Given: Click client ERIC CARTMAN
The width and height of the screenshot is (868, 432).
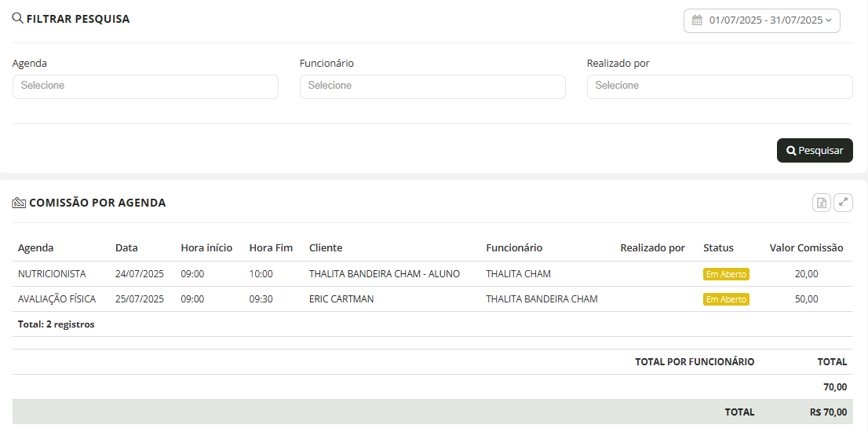Looking at the screenshot, I should pyautogui.click(x=341, y=299).
